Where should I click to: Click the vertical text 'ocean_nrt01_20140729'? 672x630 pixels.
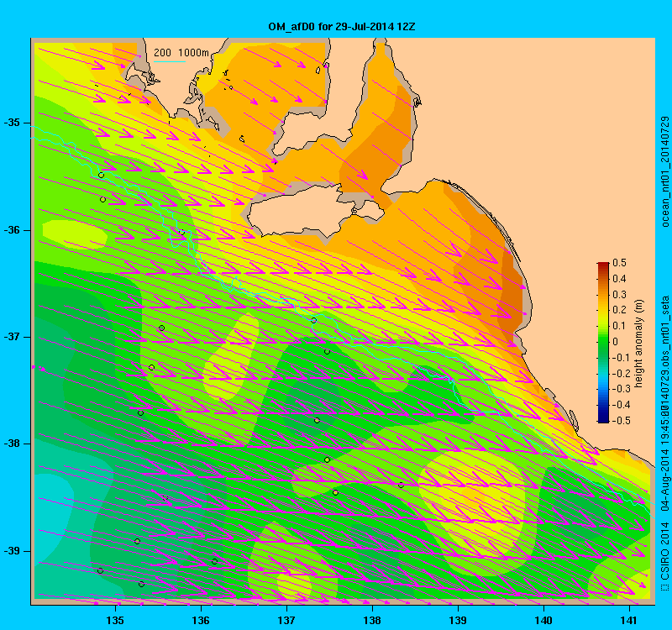[664, 171]
